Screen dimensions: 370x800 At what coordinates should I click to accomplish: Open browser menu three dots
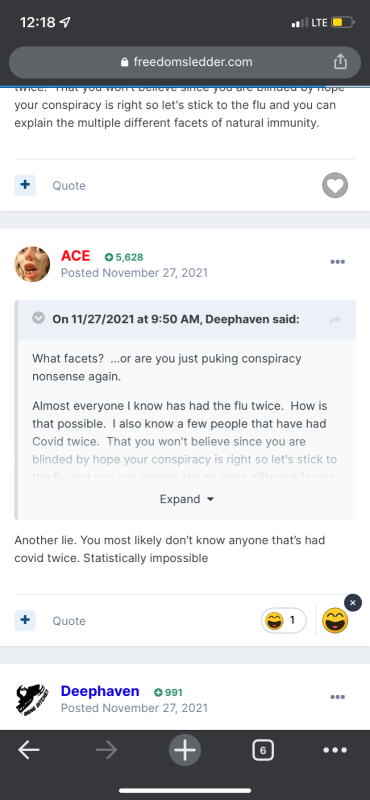pyautogui.click(x=335, y=750)
